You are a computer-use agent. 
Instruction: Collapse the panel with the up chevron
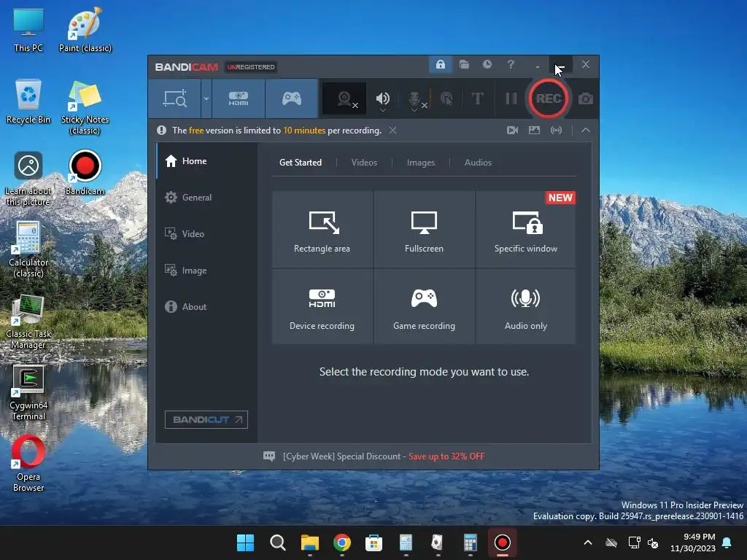point(586,130)
